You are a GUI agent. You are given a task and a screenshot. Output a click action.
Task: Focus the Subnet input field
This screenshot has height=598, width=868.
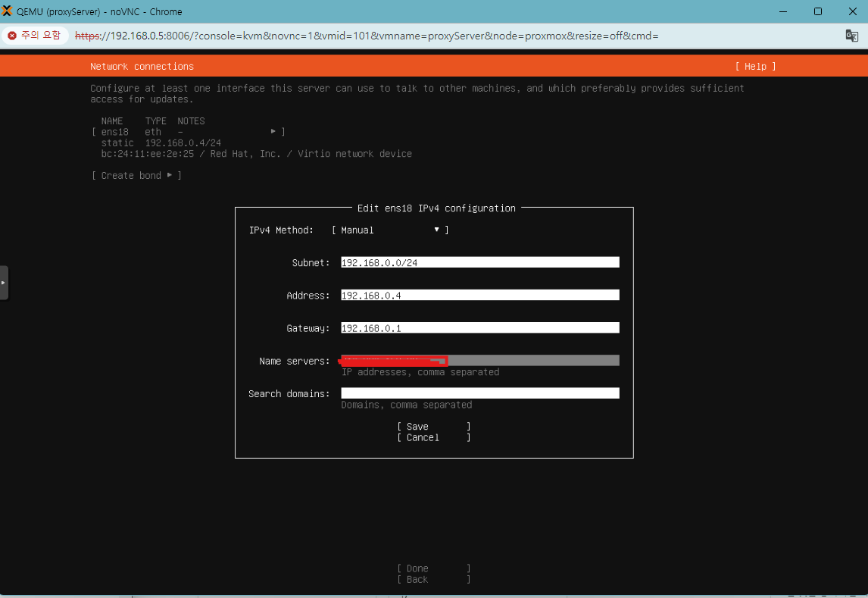click(480, 262)
